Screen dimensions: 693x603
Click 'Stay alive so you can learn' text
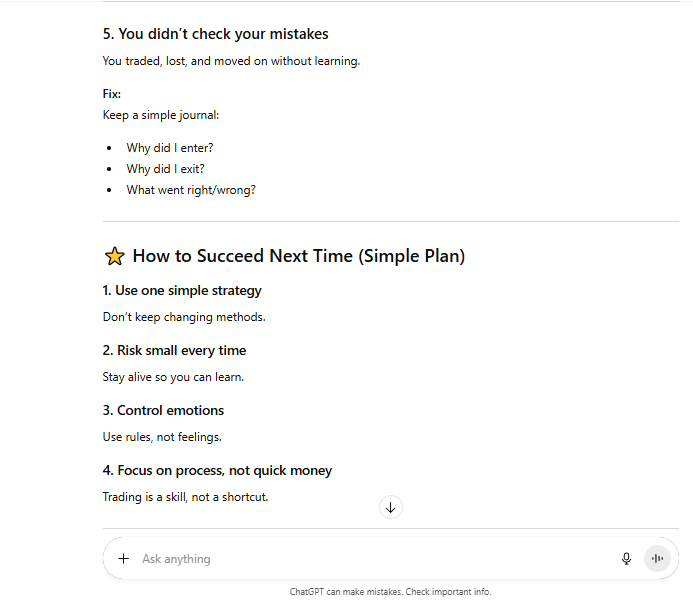(x=173, y=377)
